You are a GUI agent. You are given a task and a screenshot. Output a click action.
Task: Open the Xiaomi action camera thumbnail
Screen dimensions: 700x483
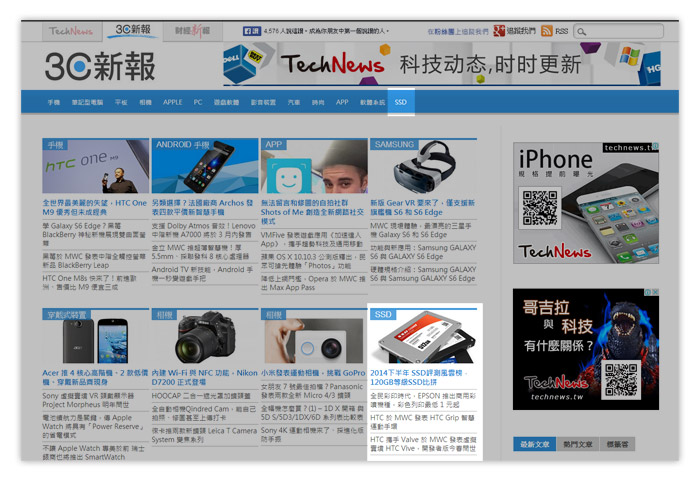[314, 336]
